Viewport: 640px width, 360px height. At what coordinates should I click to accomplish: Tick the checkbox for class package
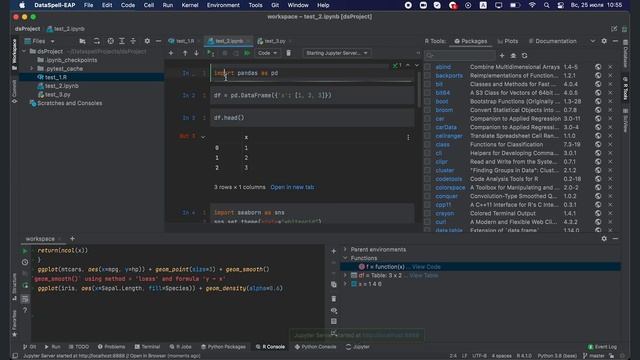coord(427,144)
